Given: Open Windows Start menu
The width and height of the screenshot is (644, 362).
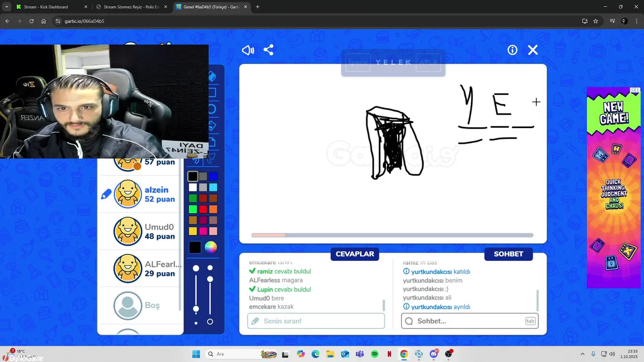Looking at the screenshot, I should [196, 354].
